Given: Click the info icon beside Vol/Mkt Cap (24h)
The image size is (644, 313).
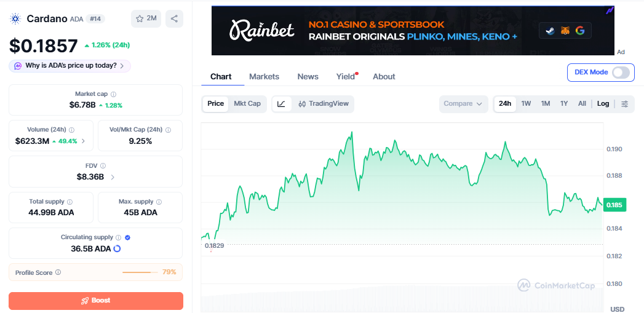Looking at the screenshot, I should point(168,130).
